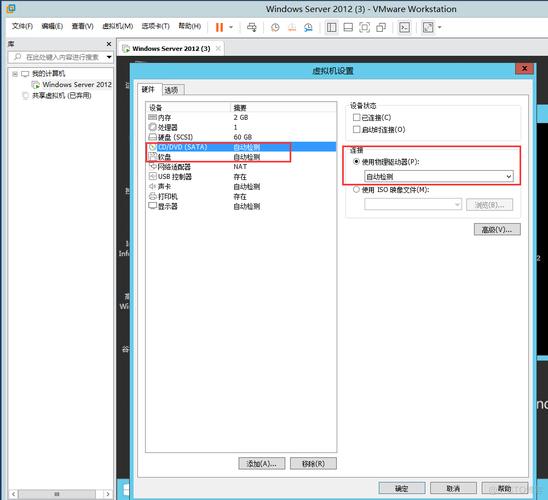Collapse the 我的计算机 tree node
548x500 pixels.
15,74
